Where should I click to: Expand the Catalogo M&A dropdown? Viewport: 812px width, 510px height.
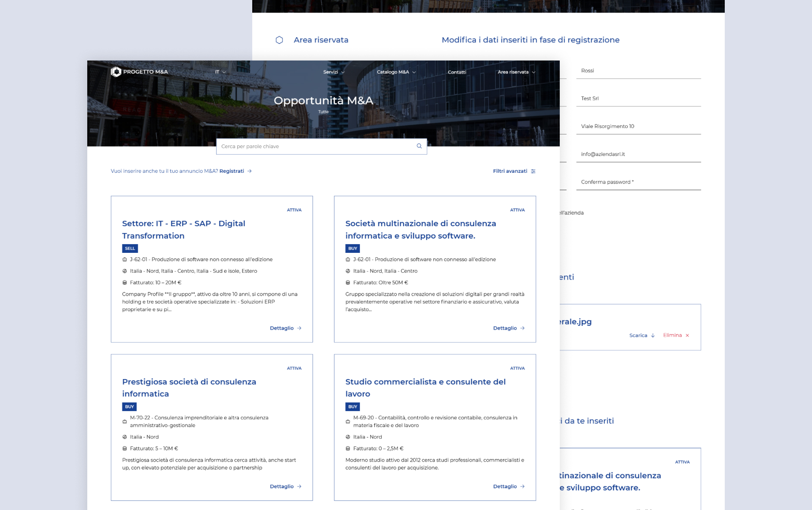(396, 72)
